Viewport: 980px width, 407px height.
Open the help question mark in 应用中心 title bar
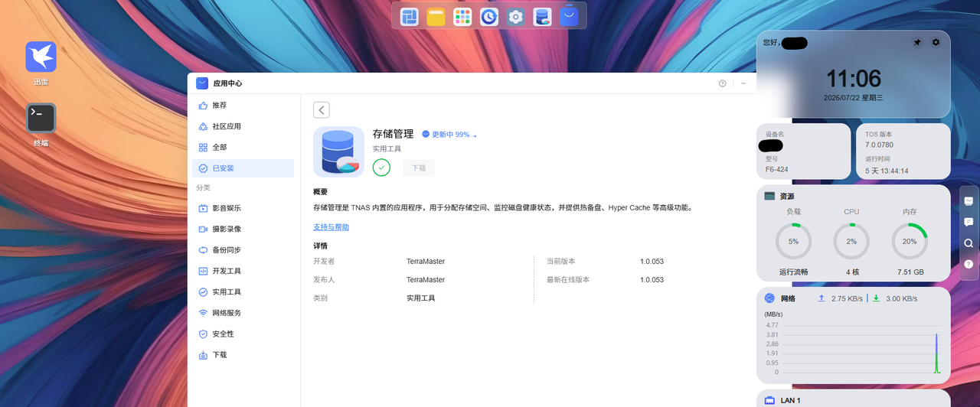click(722, 83)
